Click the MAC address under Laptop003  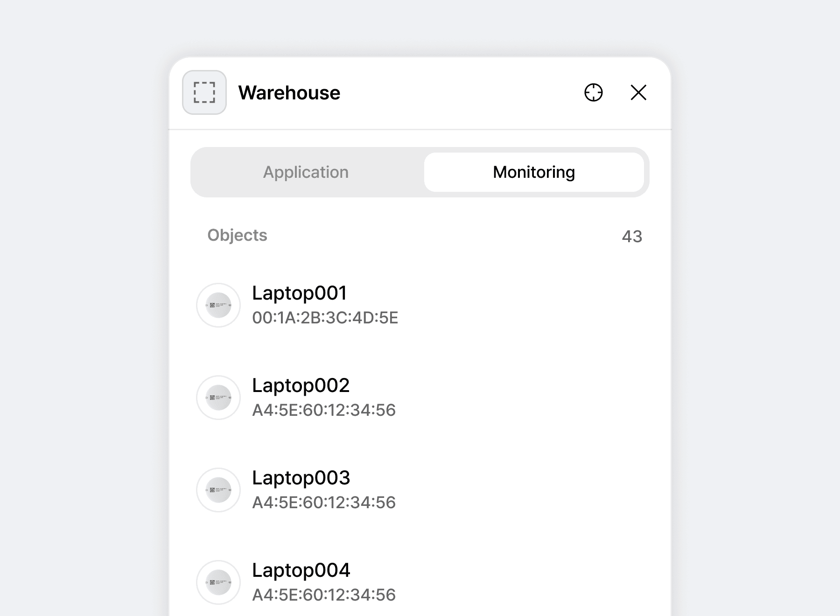pos(323,503)
